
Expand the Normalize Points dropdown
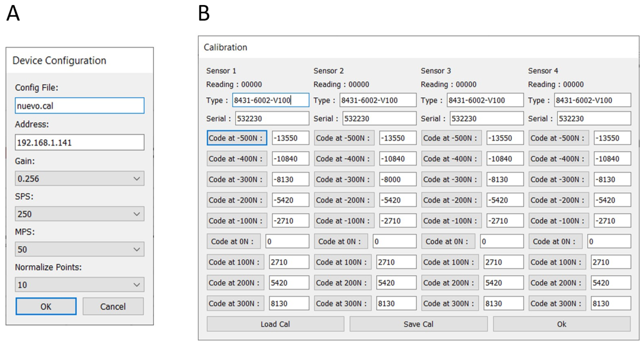(79, 285)
